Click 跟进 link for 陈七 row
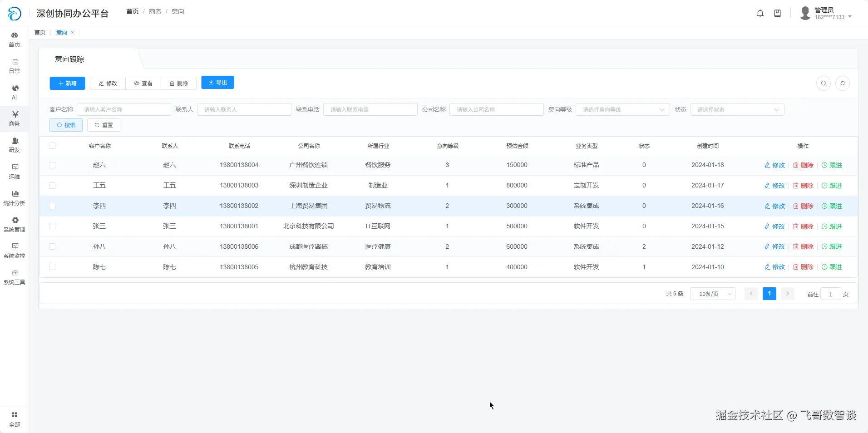The width and height of the screenshot is (868, 433). coord(832,267)
